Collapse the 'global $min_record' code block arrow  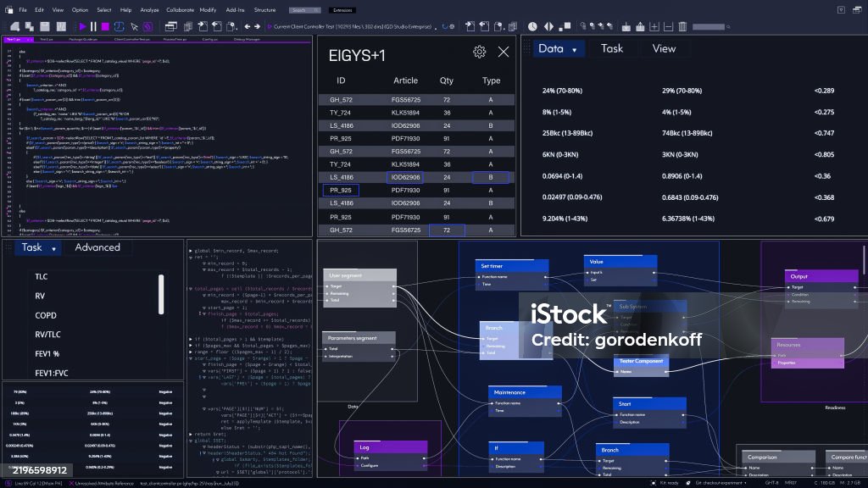point(191,251)
